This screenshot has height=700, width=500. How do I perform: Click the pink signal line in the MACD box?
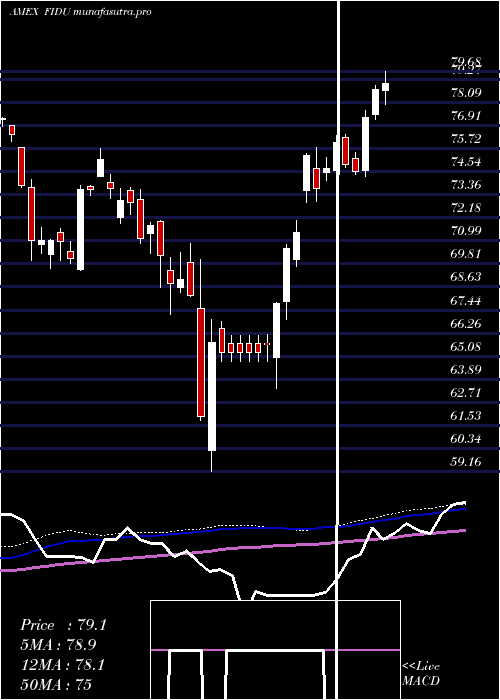point(275,650)
